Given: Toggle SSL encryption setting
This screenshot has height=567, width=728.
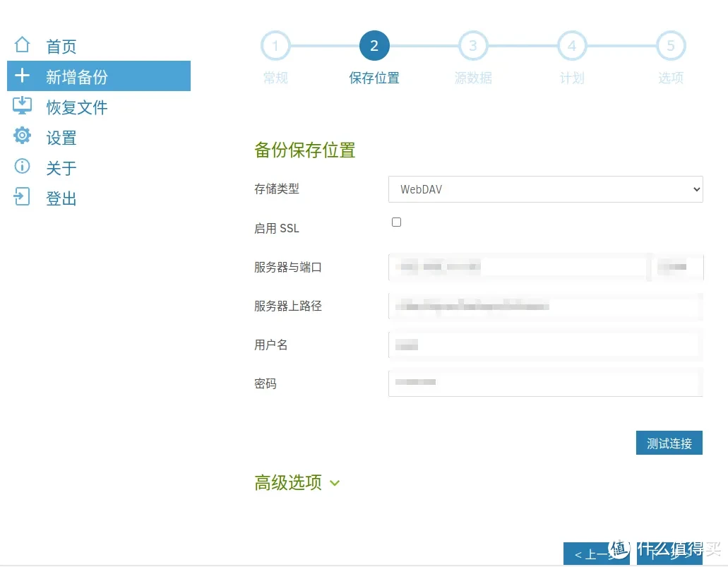Looking at the screenshot, I should pyautogui.click(x=396, y=222).
